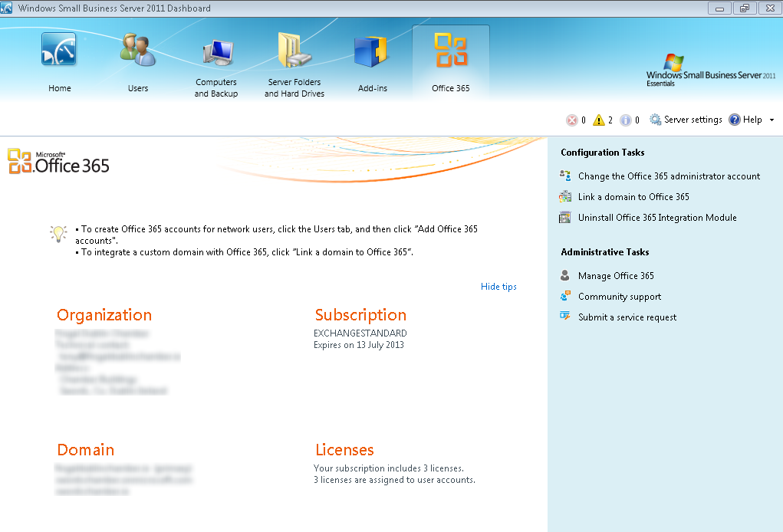Restore down the Dashboard window
783x532 pixels.
click(x=745, y=8)
